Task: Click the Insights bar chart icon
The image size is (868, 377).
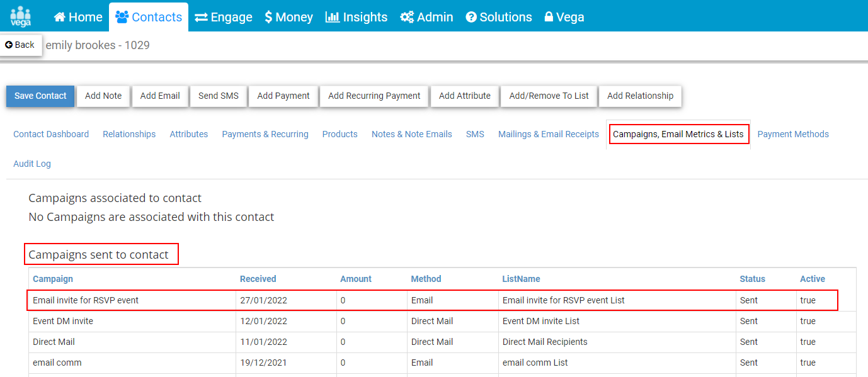Action: coord(332,17)
